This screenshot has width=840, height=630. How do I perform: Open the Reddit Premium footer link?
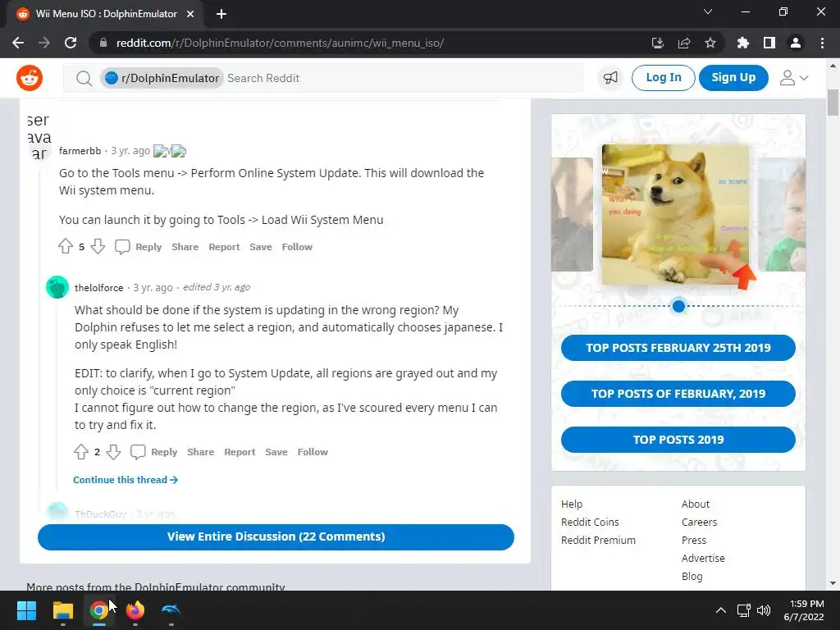coord(598,541)
